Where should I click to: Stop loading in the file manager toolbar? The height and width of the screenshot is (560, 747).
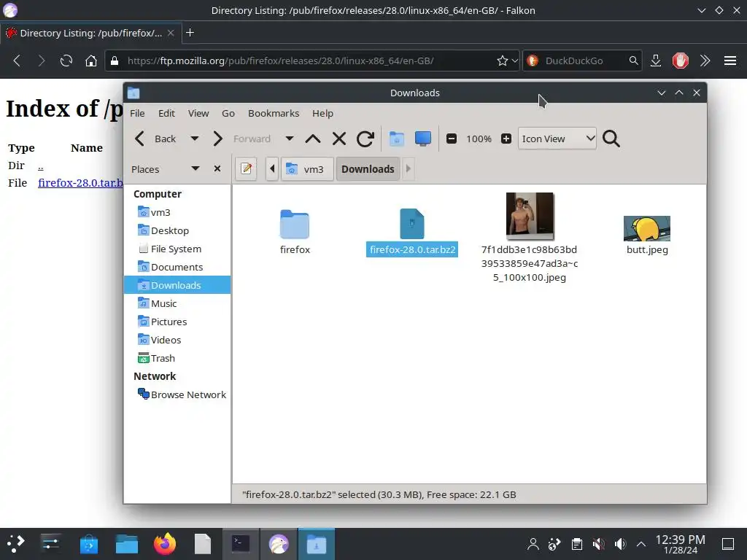coord(338,139)
